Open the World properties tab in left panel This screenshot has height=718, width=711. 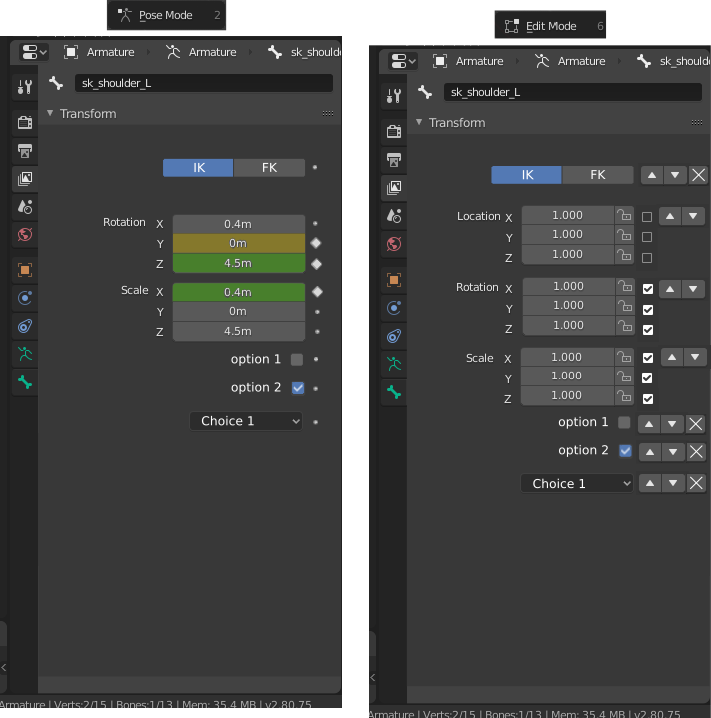[x=25, y=234]
